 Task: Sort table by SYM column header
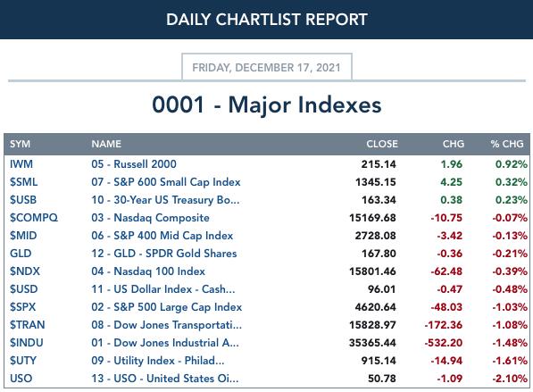20,144
